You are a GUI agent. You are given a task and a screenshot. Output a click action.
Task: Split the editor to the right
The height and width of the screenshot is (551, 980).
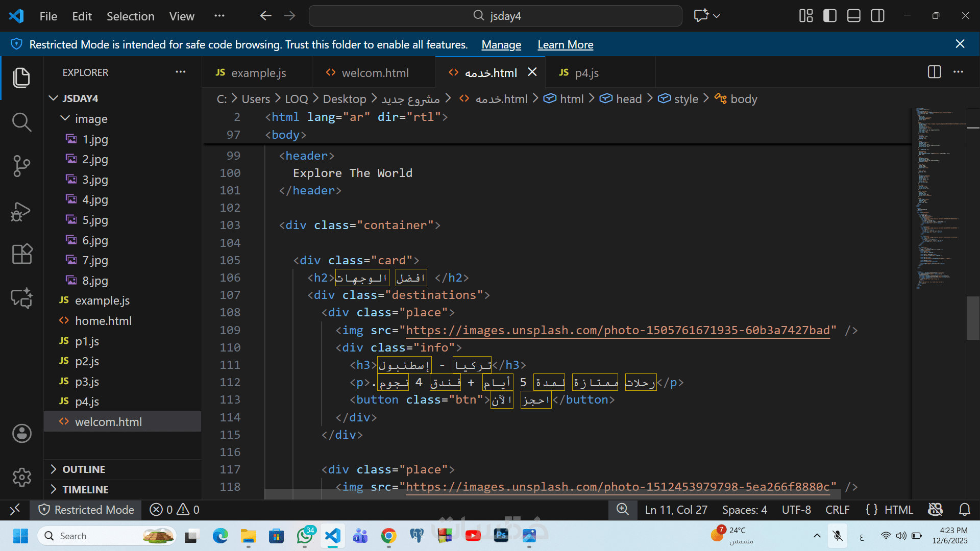(934, 72)
